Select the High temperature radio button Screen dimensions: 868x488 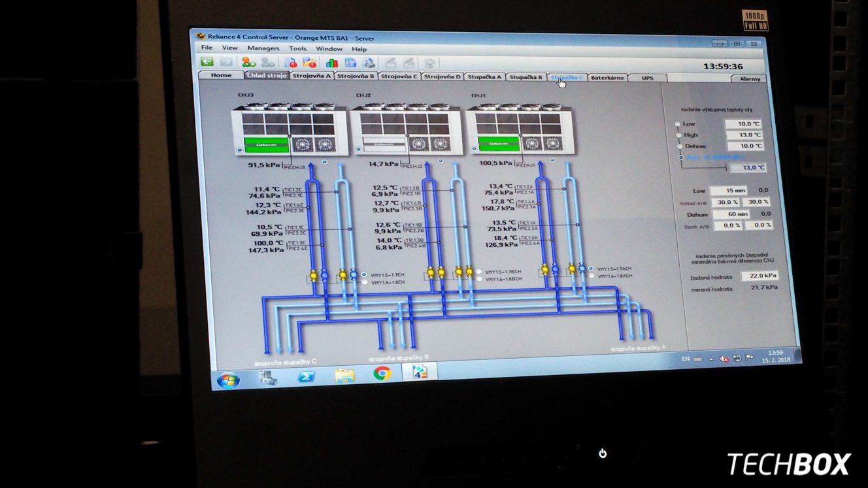tap(679, 135)
